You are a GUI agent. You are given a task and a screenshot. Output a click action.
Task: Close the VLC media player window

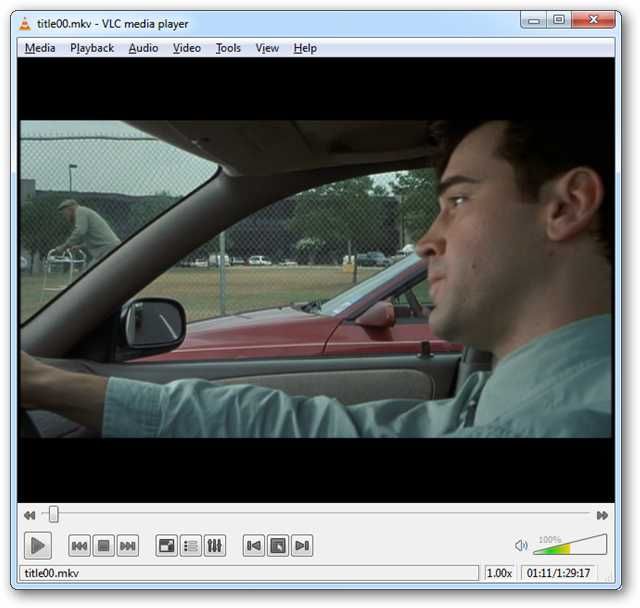(x=593, y=20)
